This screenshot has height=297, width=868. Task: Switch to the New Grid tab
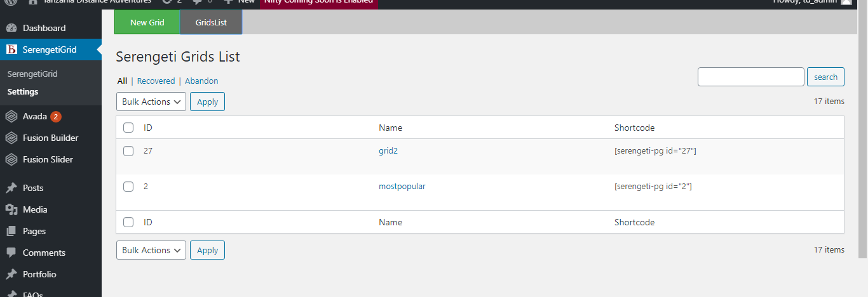[147, 22]
